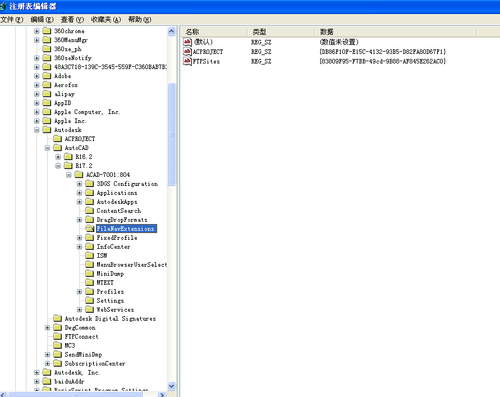Open the 编辑 menu
The width and height of the screenshot is (500, 397).
(42, 20)
